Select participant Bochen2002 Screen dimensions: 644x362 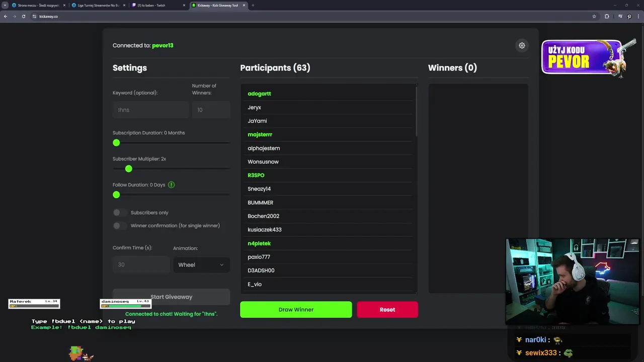(x=263, y=216)
